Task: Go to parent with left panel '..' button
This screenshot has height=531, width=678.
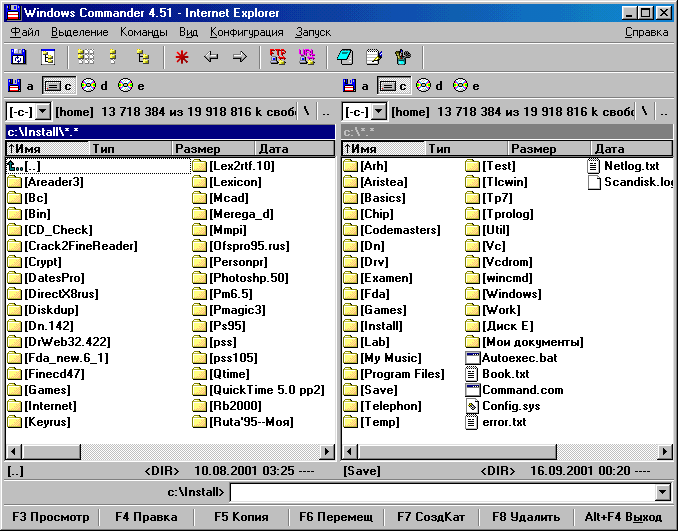Action: [x=326, y=112]
